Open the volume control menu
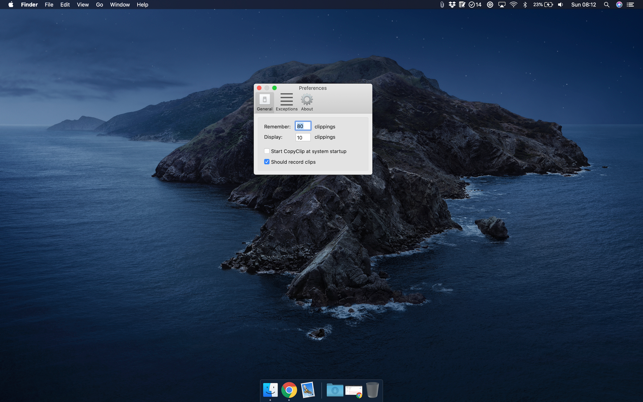Viewport: 643px width, 402px height. pos(560,5)
